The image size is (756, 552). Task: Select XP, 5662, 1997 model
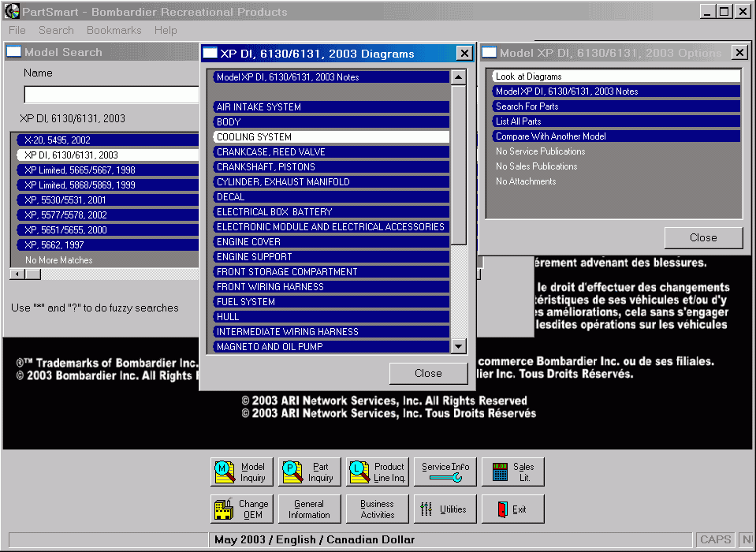pos(108,244)
